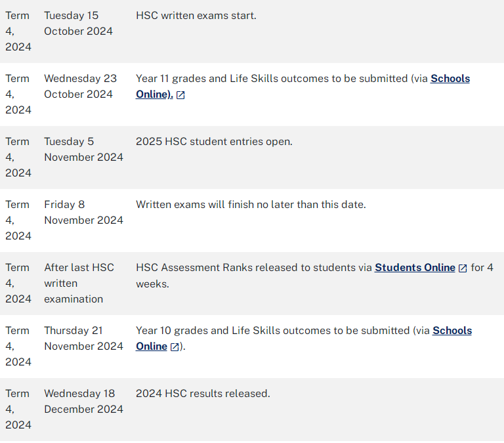
Task: Click 'Online).' link text under Year 11 grades
Action: [155, 95]
